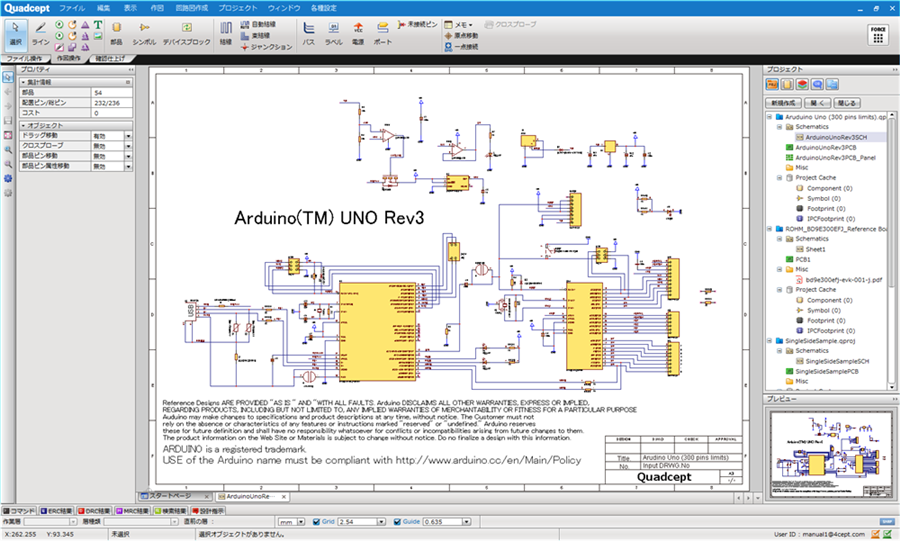The image size is (900, 541).
Task: Click the 部品 (Component) icon
Action: point(116,31)
